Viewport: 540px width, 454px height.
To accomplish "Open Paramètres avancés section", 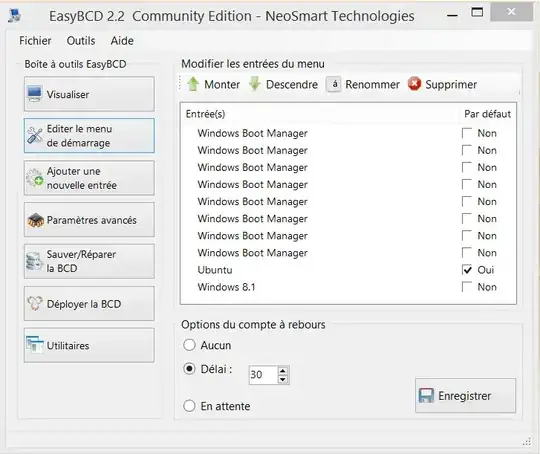I will (x=89, y=220).
